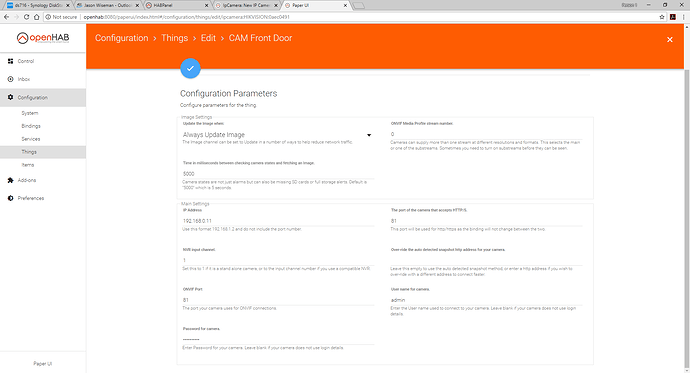
Task: Click the User name field showing admin
Action: pyautogui.click(x=486, y=300)
